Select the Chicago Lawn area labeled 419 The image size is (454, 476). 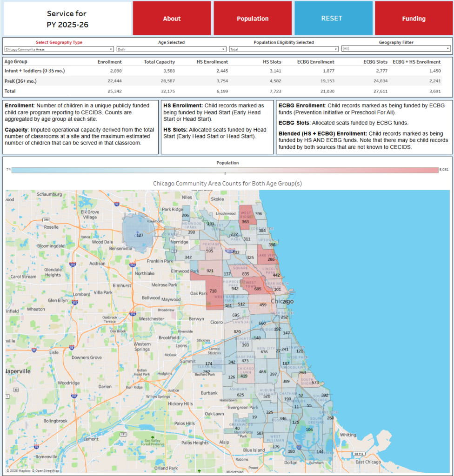pos(244,376)
